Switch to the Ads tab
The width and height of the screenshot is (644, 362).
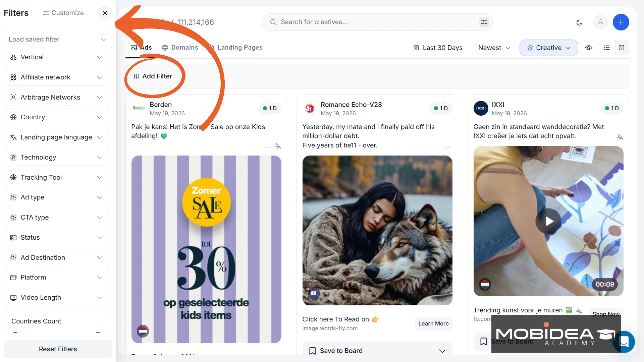141,48
